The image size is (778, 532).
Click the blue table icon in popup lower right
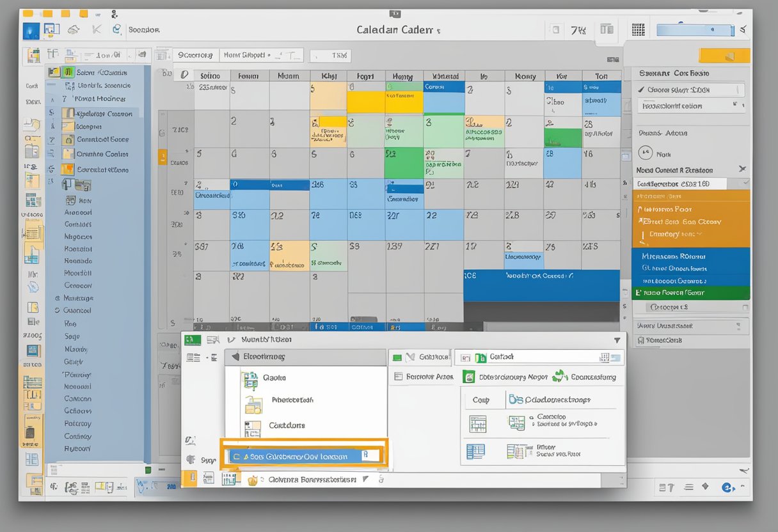click(x=475, y=451)
